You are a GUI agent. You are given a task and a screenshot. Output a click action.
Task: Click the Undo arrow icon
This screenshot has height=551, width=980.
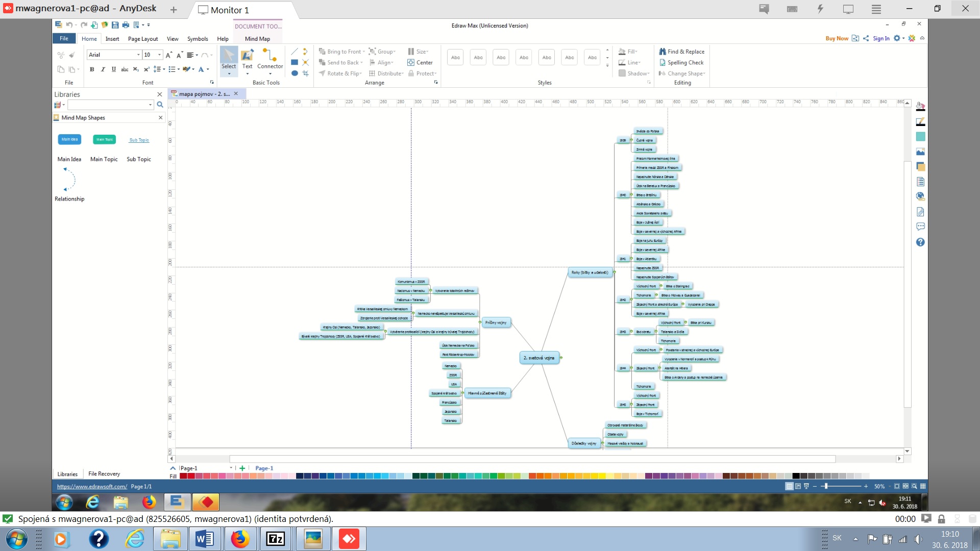point(68,25)
